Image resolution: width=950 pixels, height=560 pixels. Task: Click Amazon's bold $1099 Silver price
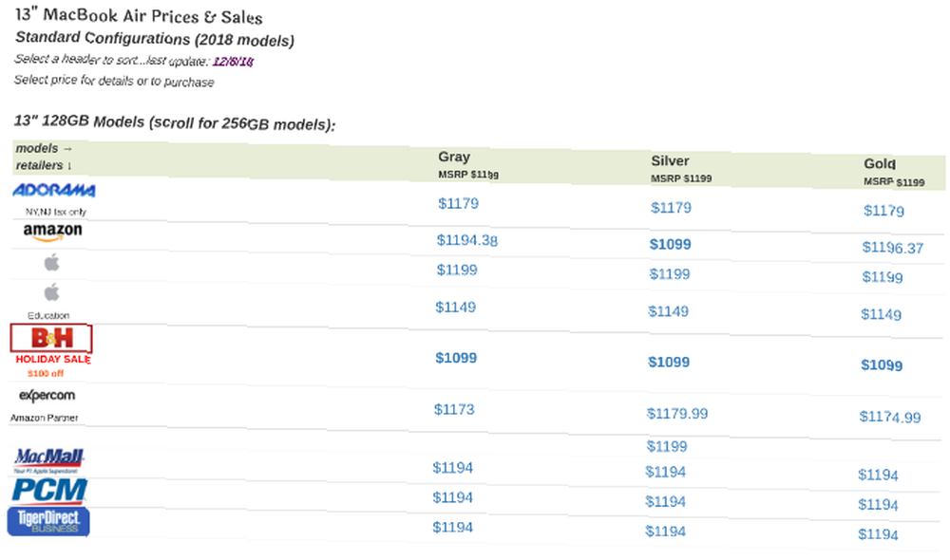point(670,244)
